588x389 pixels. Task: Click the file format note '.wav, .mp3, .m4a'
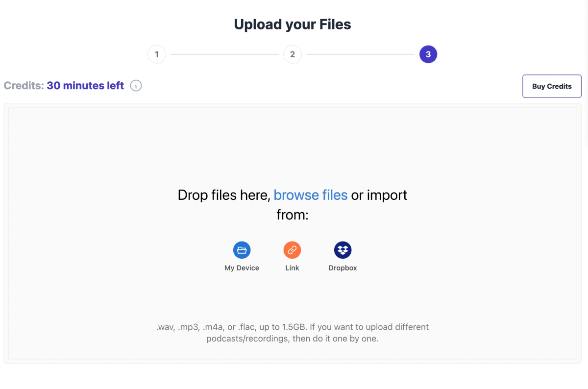point(292,333)
